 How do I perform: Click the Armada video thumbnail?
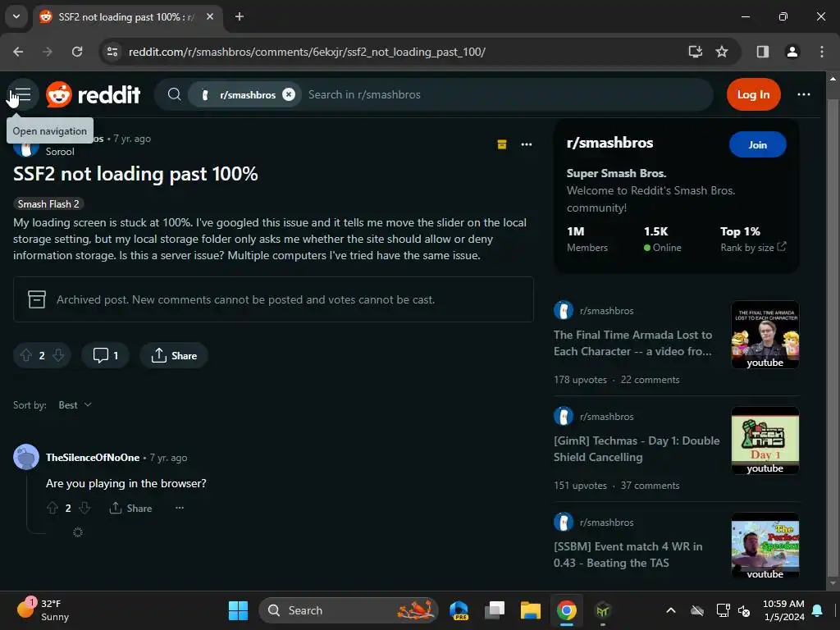click(x=765, y=335)
